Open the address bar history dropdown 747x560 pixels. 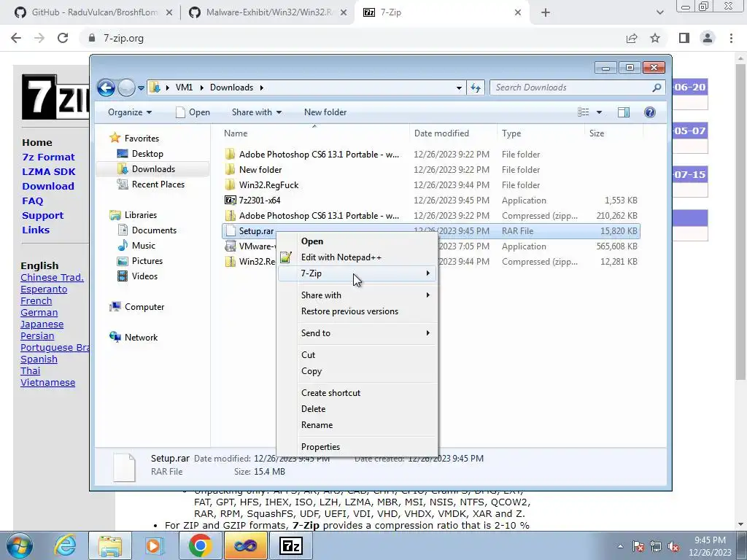pos(459,88)
